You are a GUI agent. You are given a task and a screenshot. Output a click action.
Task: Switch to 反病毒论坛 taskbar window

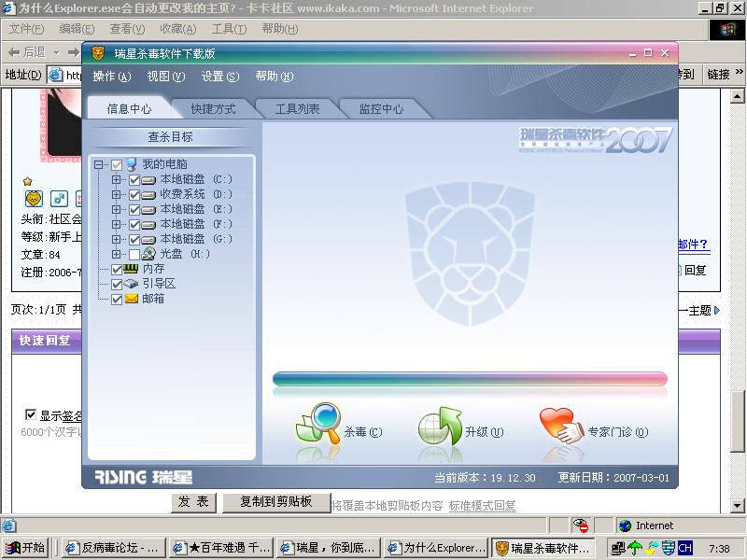(113, 548)
